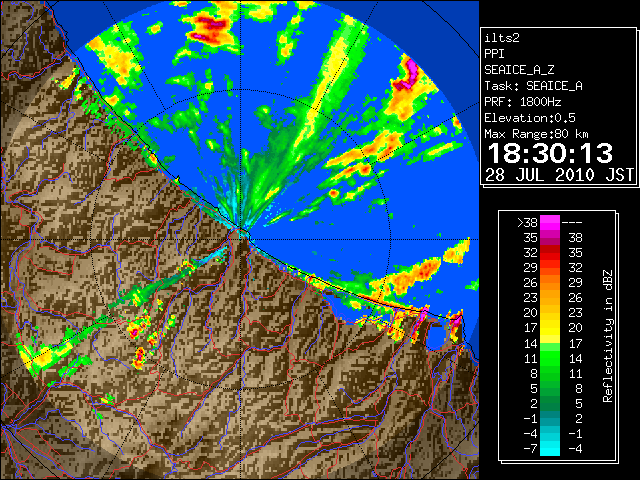The width and height of the screenshot is (640, 480).
Task: Click the "Reflectivity in dBZ" legend title
Action: coord(607,336)
